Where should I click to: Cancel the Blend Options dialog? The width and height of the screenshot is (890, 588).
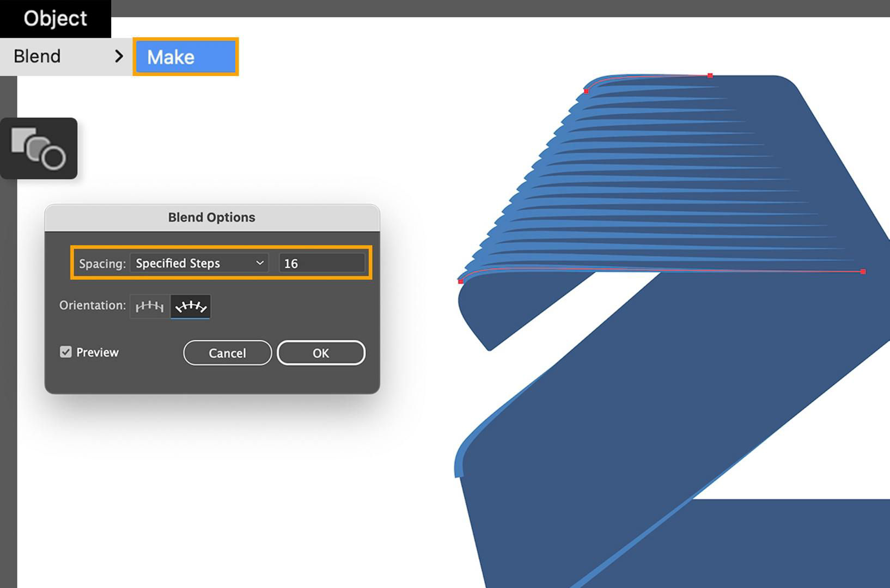(x=227, y=353)
